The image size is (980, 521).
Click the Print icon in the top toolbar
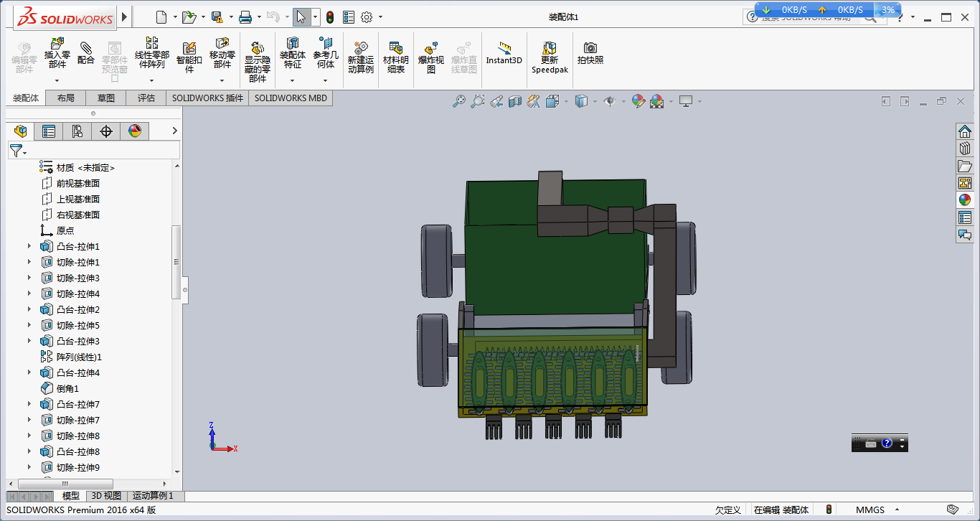click(x=245, y=17)
